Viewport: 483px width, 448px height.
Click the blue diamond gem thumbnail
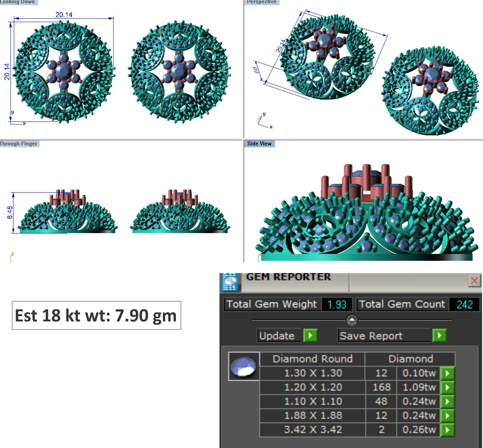coord(244,367)
